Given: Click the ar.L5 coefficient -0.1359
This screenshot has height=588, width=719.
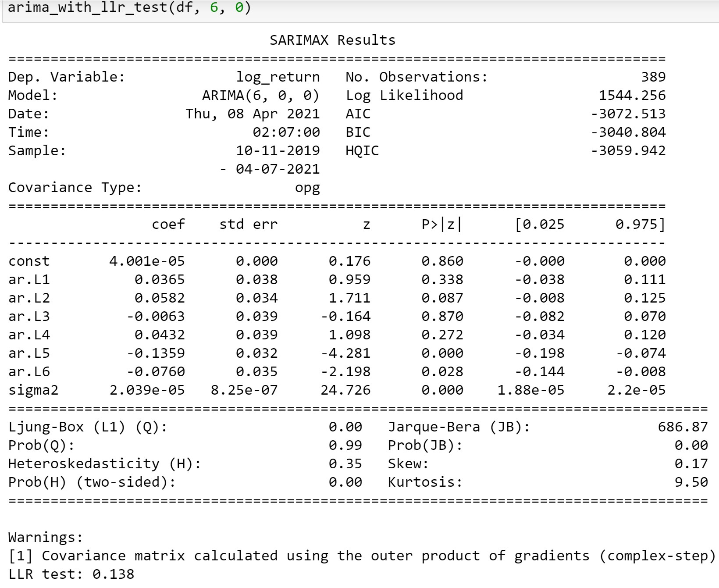Looking at the screenshot, I should (x=156, y=353).
